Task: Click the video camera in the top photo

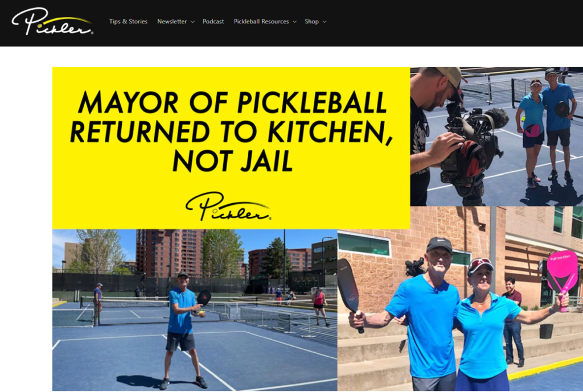Action: 470,148
